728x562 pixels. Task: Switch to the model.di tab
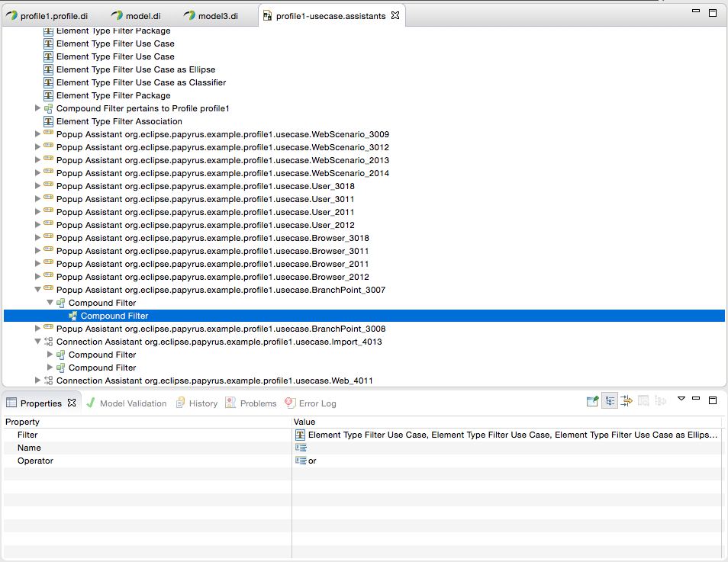136,16
